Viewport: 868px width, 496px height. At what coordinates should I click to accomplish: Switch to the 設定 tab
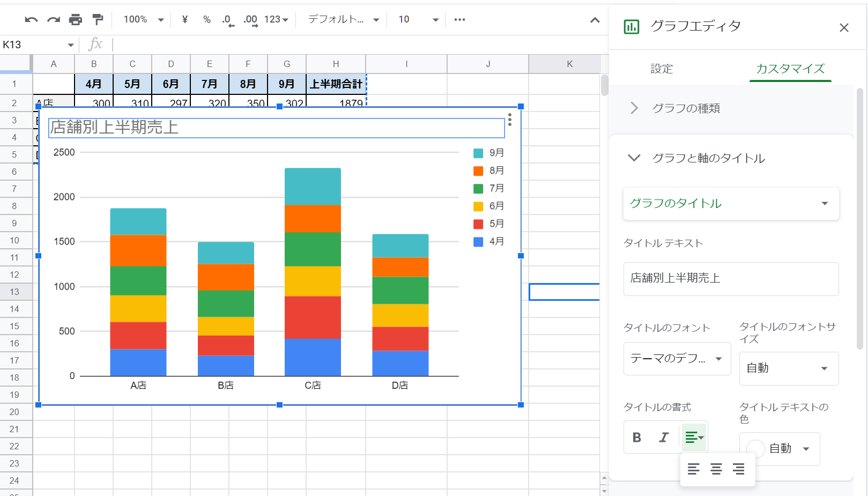[x=662, y=69]
